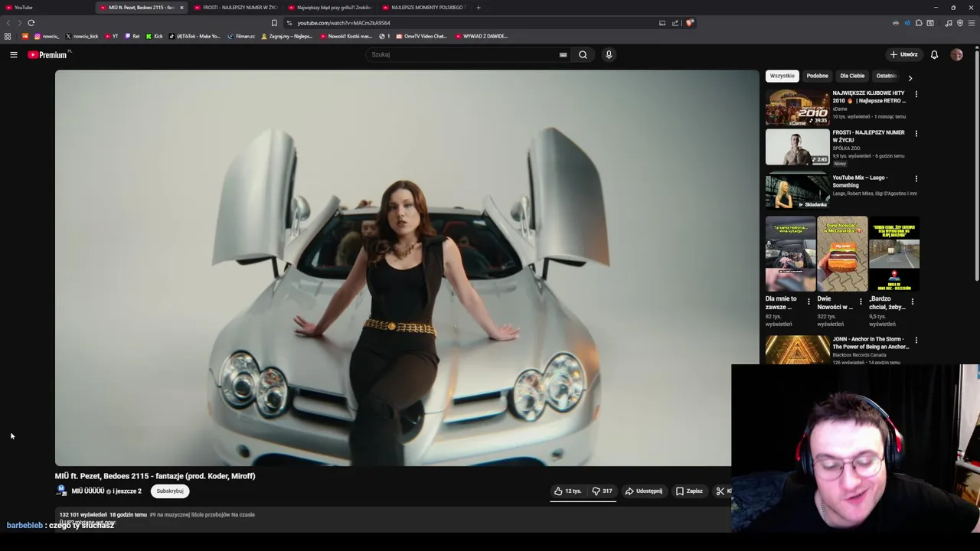
Task: Click the Udostępnij share button
Action: pyautogui.click(x=643, y=491)
